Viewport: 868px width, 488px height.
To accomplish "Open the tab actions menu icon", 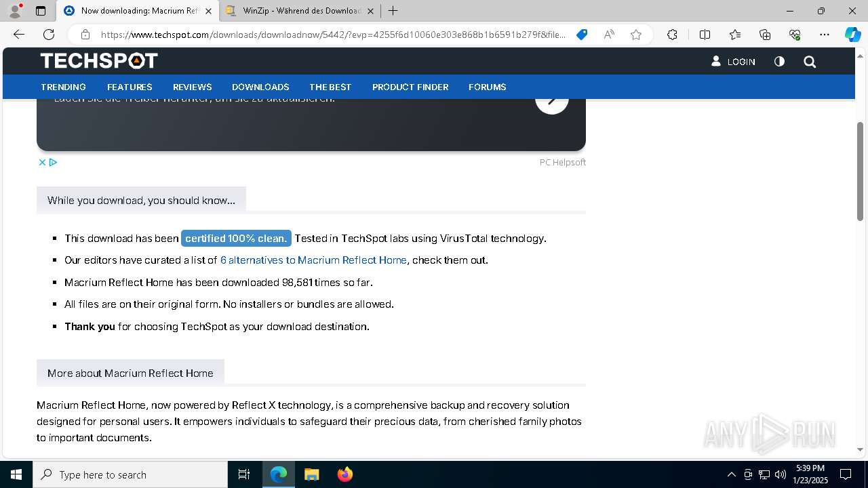I will click(41, 11).
